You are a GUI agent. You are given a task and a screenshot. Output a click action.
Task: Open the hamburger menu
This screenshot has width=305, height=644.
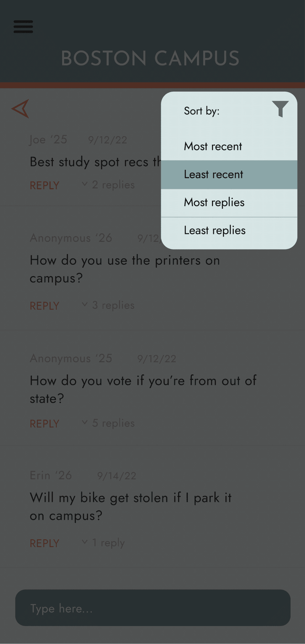click(x=23, y=27)
